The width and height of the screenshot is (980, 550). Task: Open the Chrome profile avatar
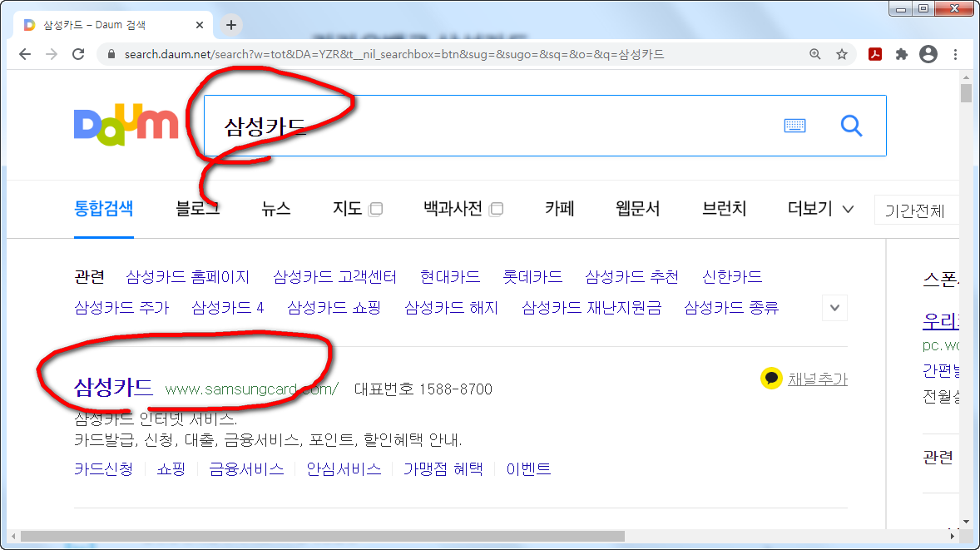[928, 54]
